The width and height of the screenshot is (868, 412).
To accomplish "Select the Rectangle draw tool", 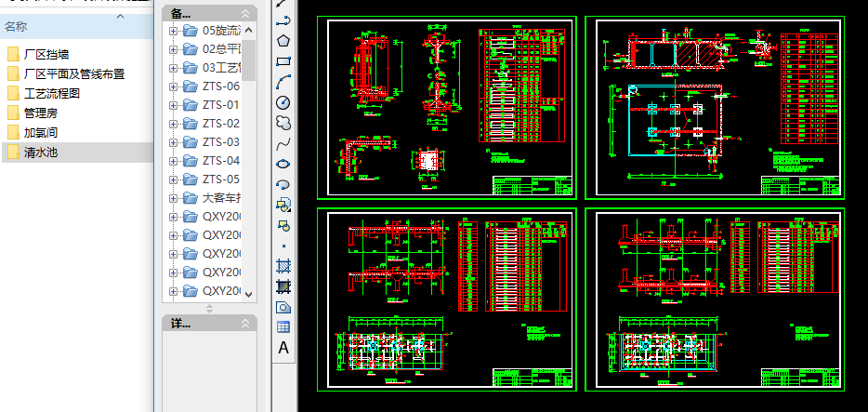I will click(x=283, y=62).
